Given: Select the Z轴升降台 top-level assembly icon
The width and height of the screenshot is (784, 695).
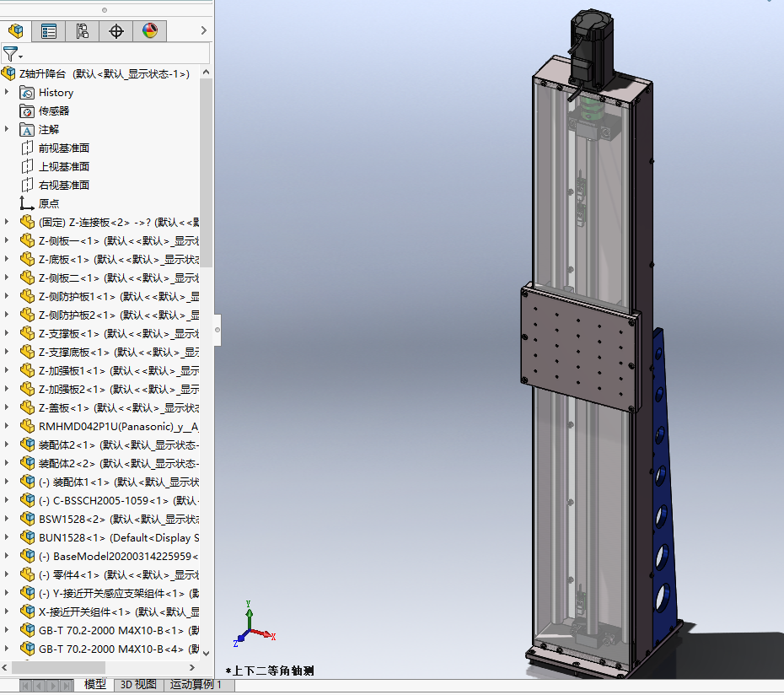Looking at the screenshot, I should 8,74.
